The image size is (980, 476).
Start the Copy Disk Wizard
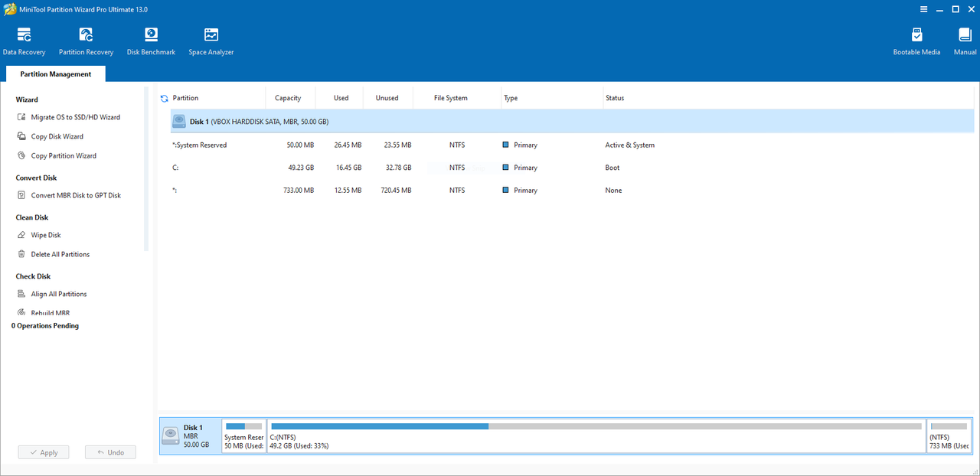click(57, 136)
